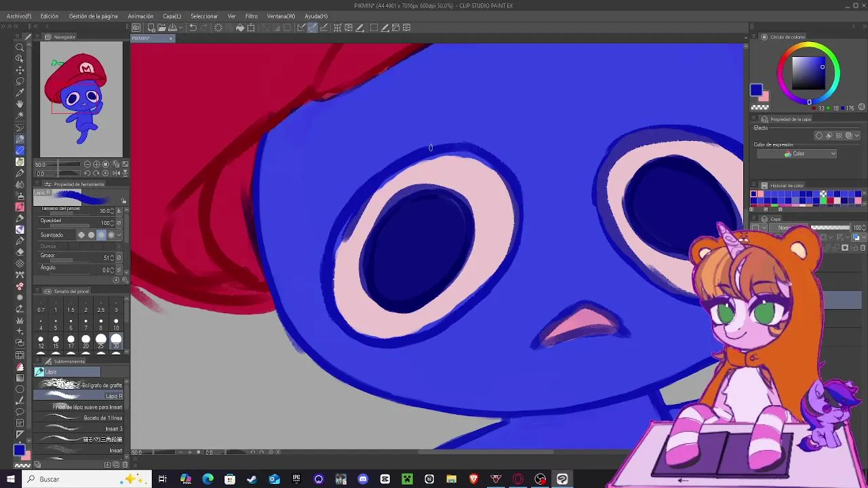Select the Move layer tool

[20, 70]
